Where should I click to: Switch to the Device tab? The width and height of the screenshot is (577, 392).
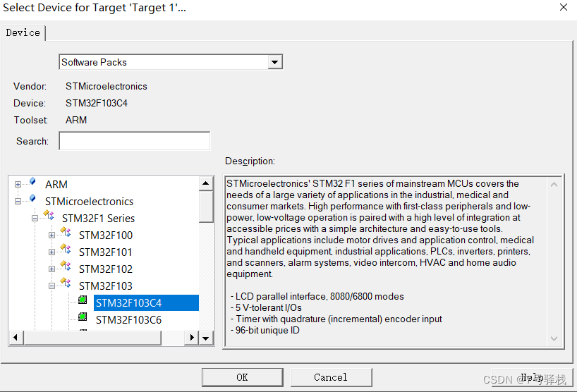[23, 32]
